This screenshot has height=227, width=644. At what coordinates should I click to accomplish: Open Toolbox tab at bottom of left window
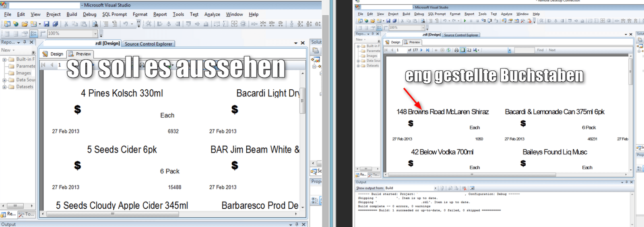point(26,214)
